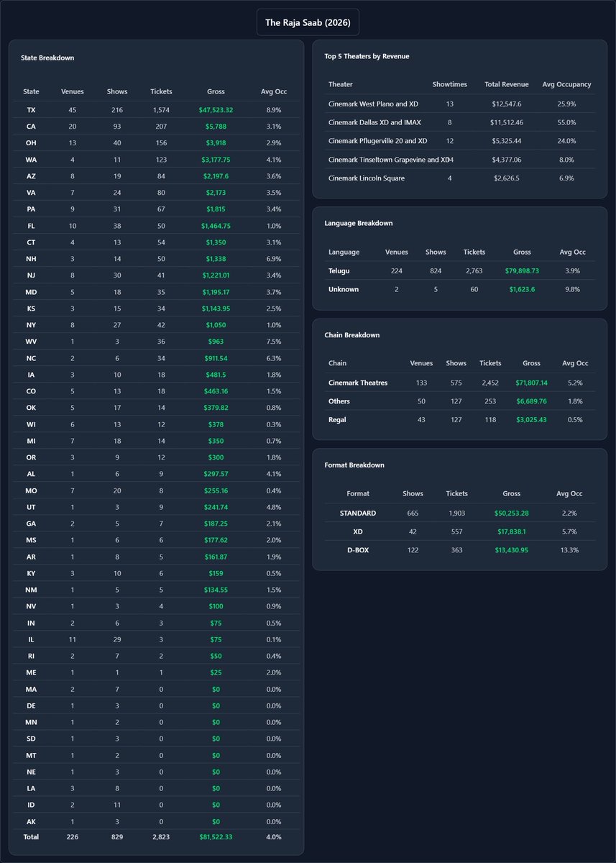Select the TX row in the State Breakdown

click(156, 110)
